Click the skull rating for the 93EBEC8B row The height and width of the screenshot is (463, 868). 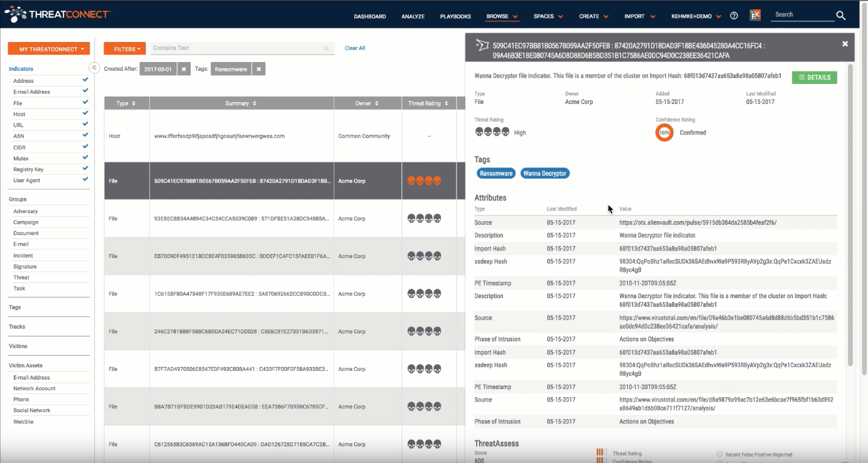(425, 219)
